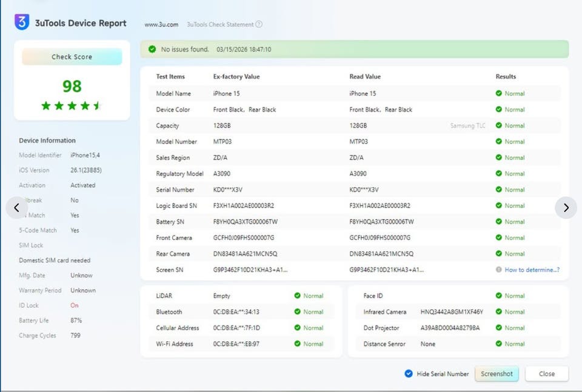Click the 3uTools Check Statement link
Image resolution: width=582 pixels, height=392 pixels.
[220, 24]
